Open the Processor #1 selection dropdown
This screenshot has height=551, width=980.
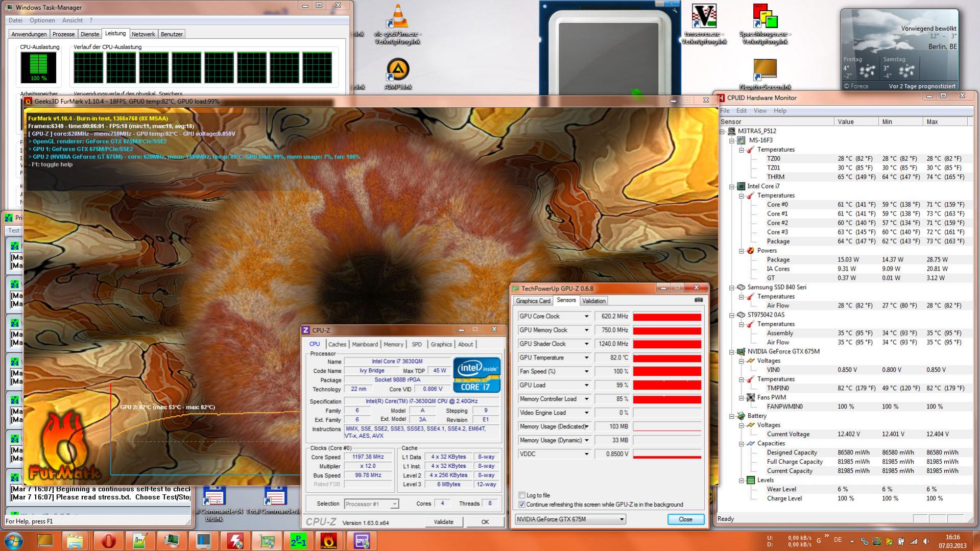[371, 504]
